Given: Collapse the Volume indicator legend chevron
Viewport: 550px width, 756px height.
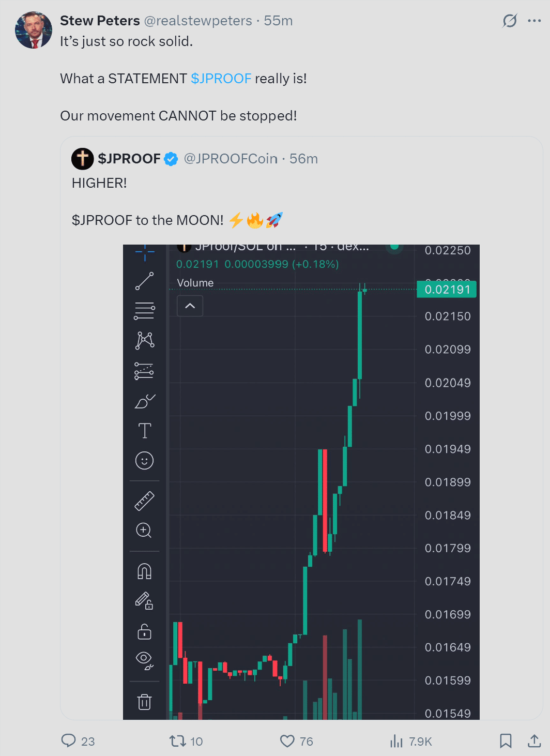Looking at the screenshot, I should (190, 306).
